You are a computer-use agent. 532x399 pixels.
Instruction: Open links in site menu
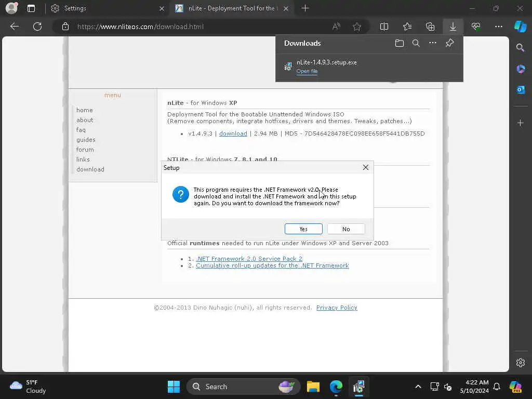(83, 159)
